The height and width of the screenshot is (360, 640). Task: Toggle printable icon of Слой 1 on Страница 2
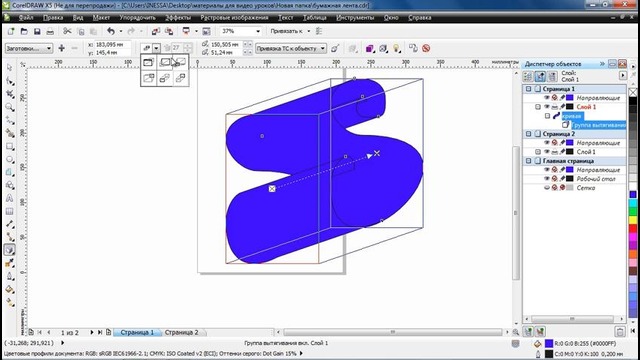pos(555,152)
